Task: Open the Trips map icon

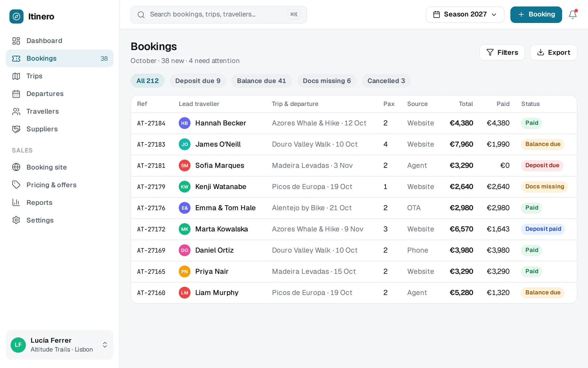Action: point(16,76)
